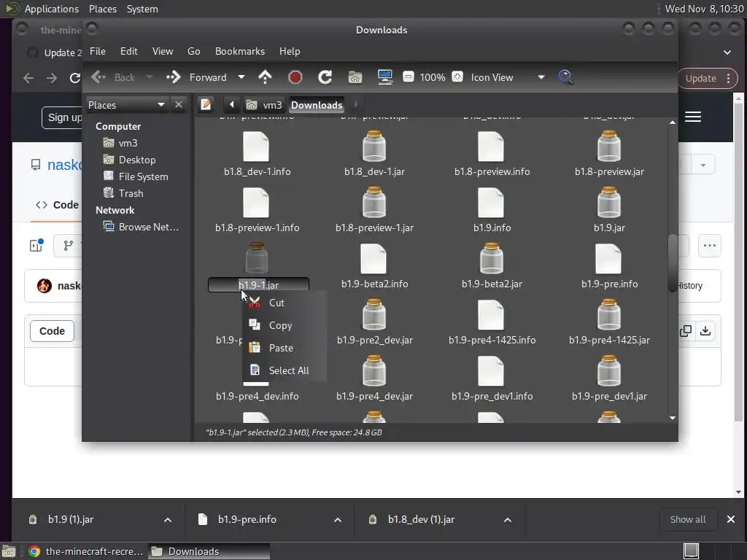The height and width of the screenshot is (560, 747).
Task: Choose Copy from the context menu
Action: (285, 325)
